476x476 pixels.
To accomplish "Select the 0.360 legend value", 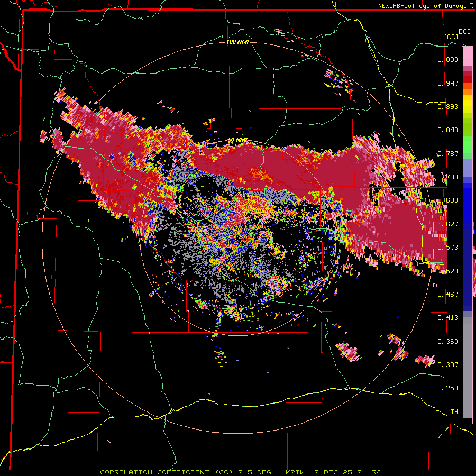I will click(448, 342).
